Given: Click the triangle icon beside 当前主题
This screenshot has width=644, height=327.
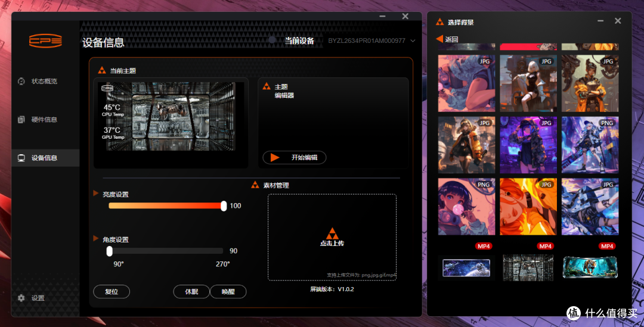Looking at the screenshot, I should click(x=102, y=70).
